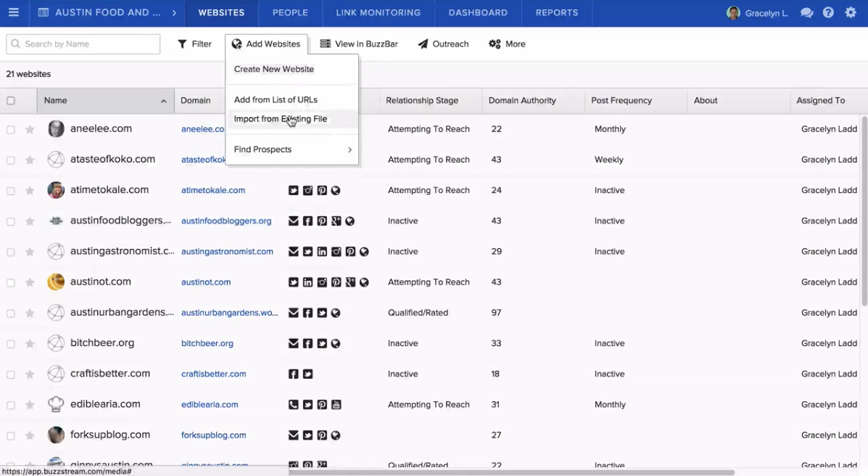Sort by the Domain Authority column header
The height and width of the screenshot is (476, 868).
click(x=533, y=100)
